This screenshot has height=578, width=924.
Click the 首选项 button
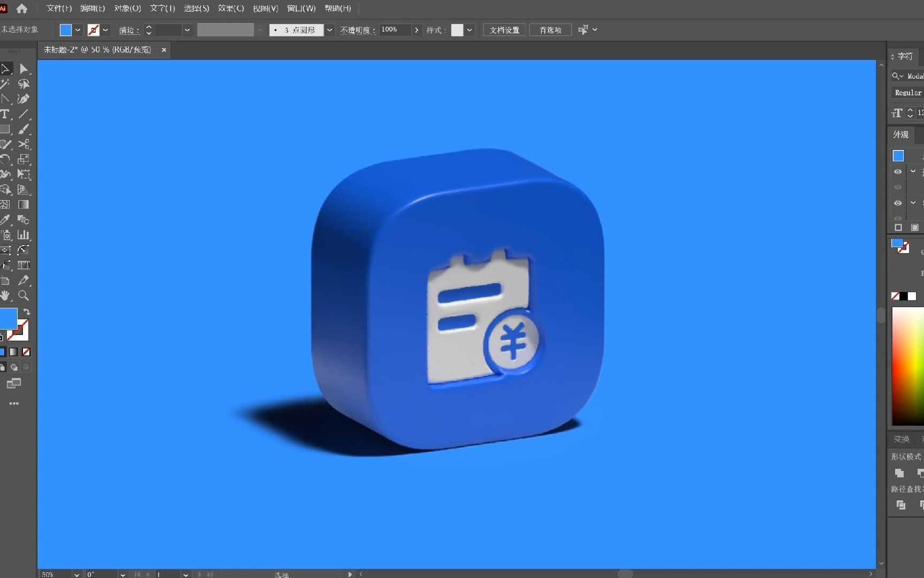(550, 30)
